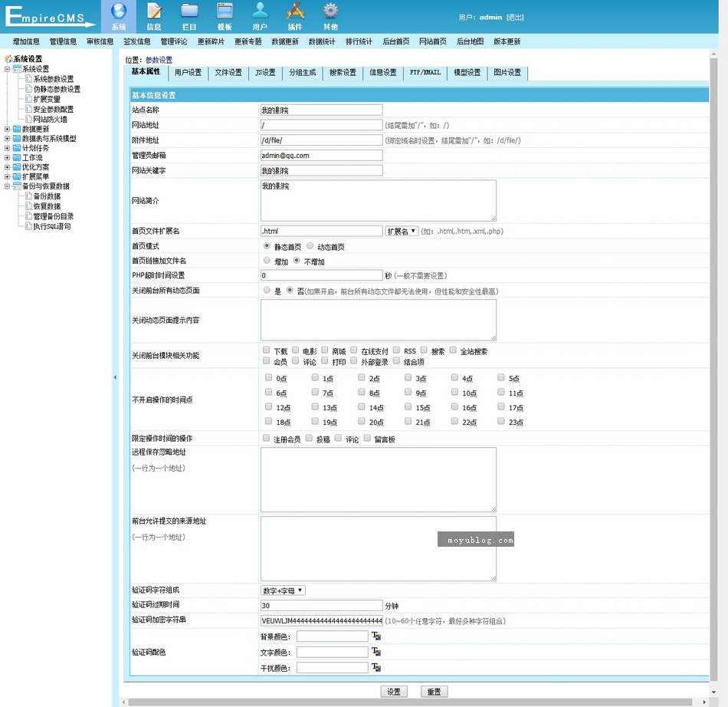Click the 管理员邮箱 input field
The width and height of the screenshot is (728, 707).
click(x=321, y=155)
